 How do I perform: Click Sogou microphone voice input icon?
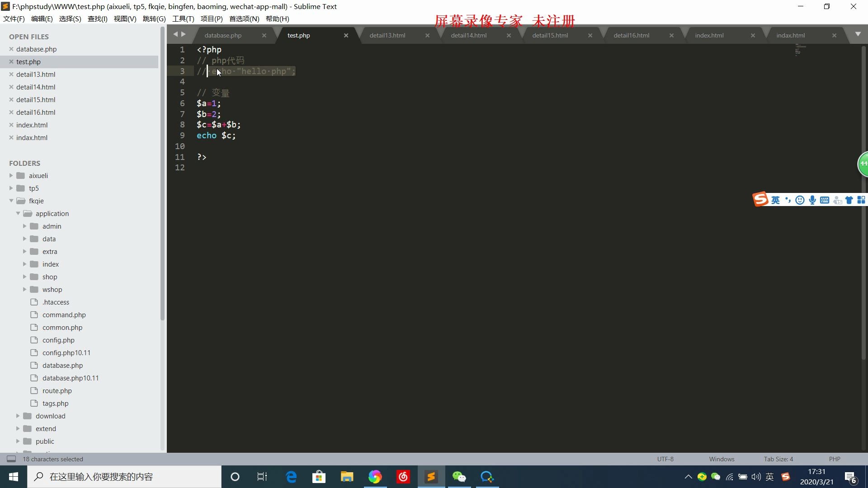[812, 200]
